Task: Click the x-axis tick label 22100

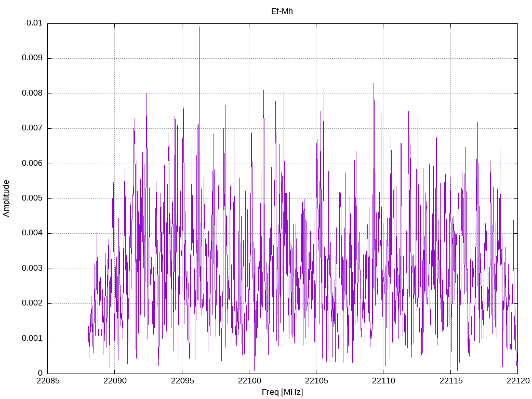Action: tap(249, 381)
